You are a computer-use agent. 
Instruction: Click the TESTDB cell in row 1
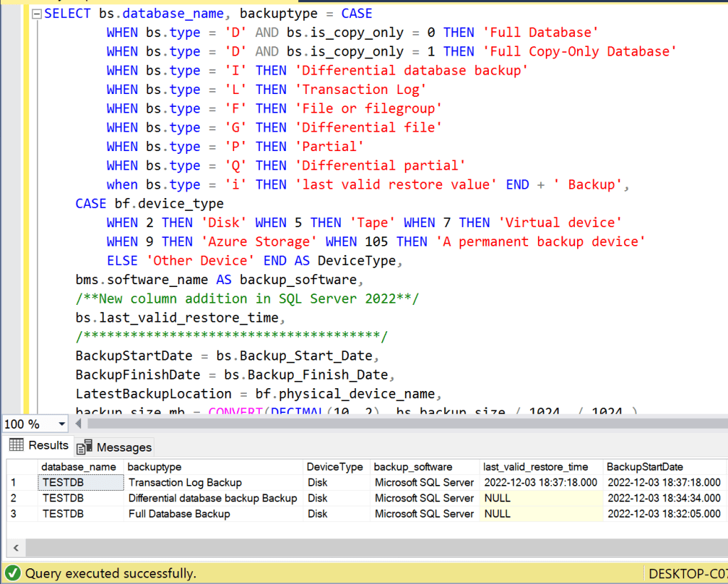[63, 483]
